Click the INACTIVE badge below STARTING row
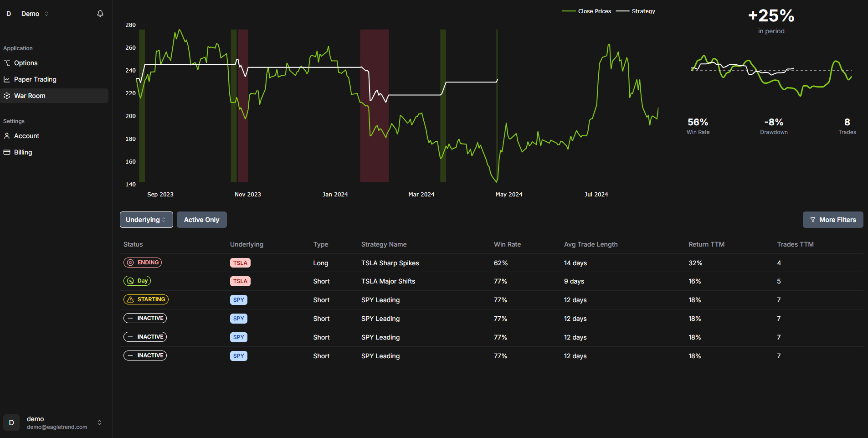Screen dimensions: 868x438 click(145, 318)
